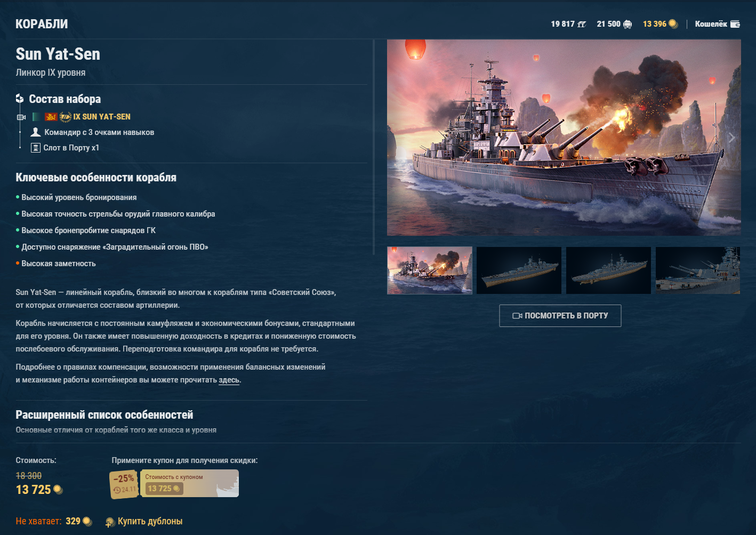The image size is (756, 535).
Task: Click ПОСМОТРЕТЬ В ПОРТУ button
Action: 560,316
